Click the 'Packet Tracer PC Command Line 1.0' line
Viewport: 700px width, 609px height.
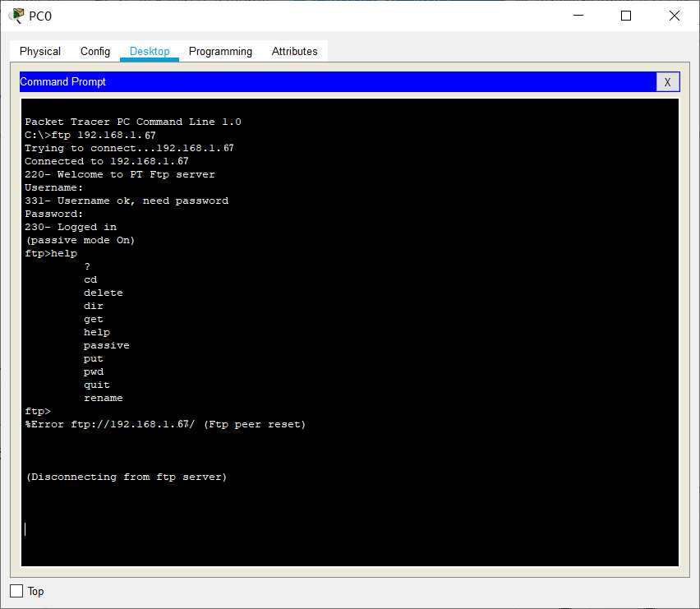pyautogui.click(x=133, y=122)
